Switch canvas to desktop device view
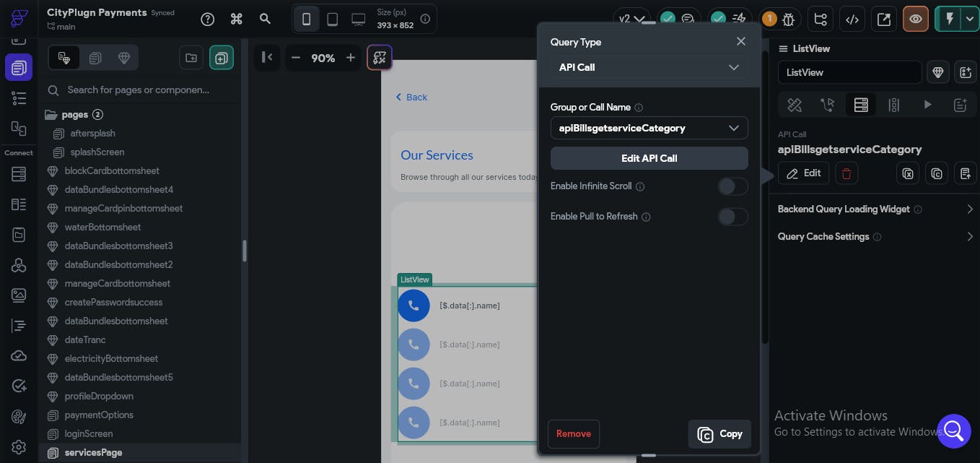The image size is (980, 463). coord(358,20)
